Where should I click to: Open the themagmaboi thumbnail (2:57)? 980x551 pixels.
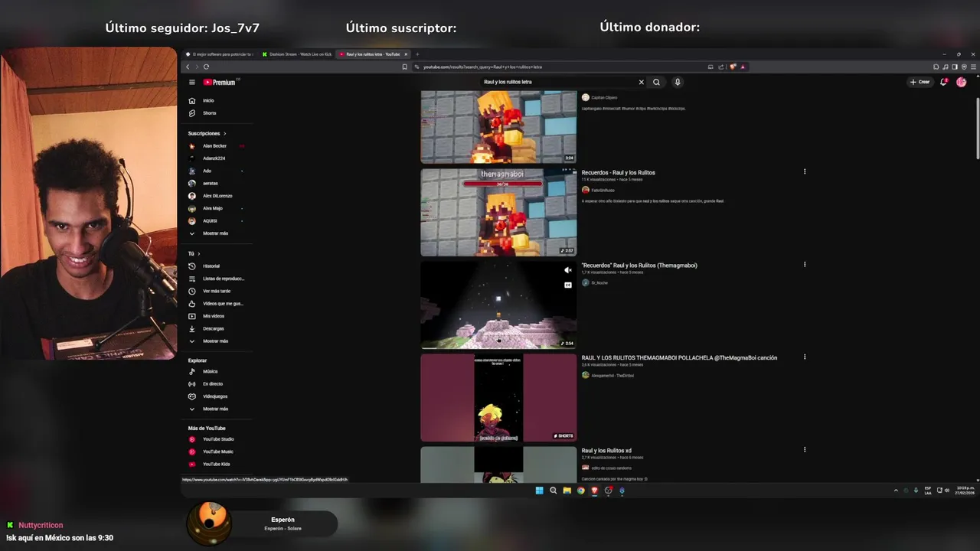[498, 212]
